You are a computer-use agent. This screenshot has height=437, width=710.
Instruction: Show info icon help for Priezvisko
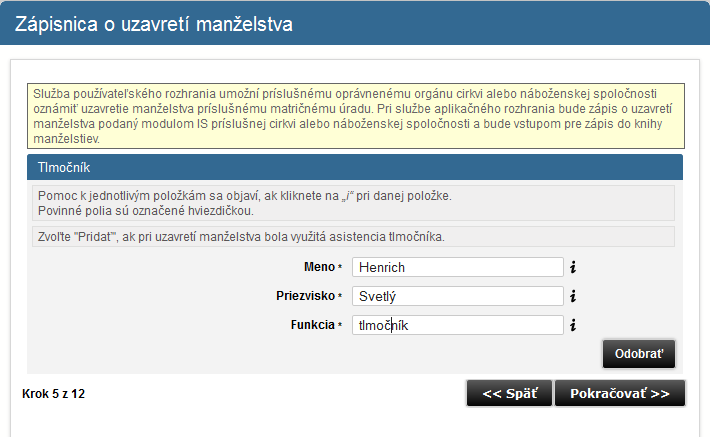click(x=573, y=296)
